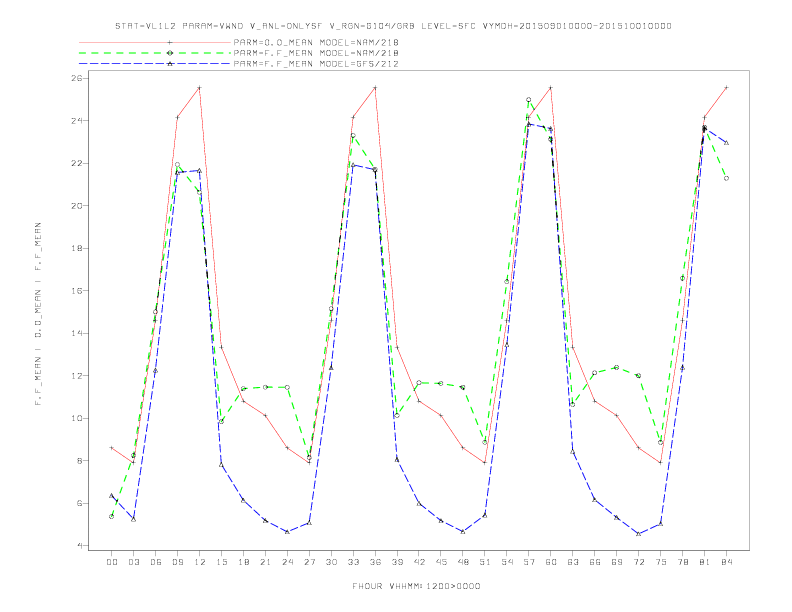Viewport: 792px width, 612px height.
Task: Click y-axis tick value 20
Action: tap(77, 206)
